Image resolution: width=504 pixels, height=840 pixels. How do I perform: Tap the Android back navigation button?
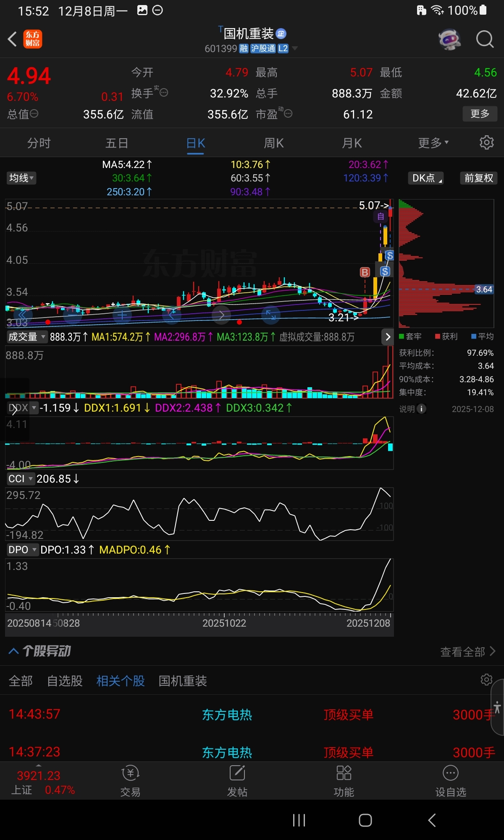tap(432, 820)
